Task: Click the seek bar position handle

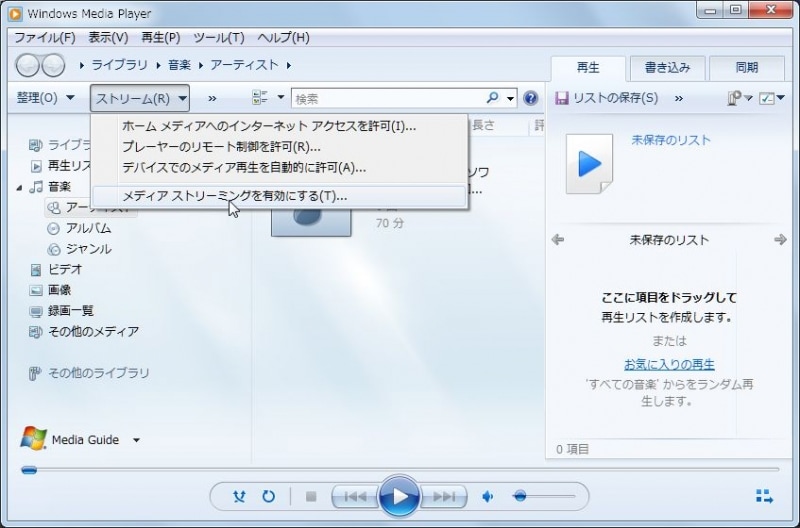Action: tap(29, 470)
